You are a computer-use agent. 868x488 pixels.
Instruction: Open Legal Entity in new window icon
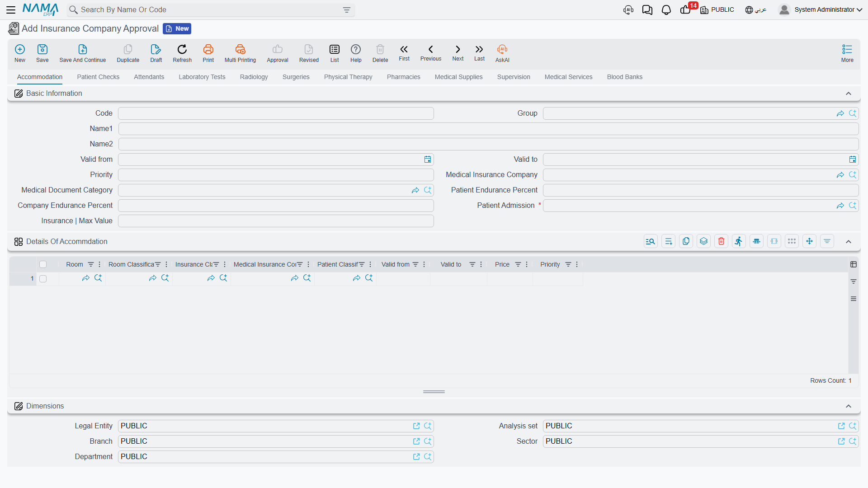[x=416, y=426]
